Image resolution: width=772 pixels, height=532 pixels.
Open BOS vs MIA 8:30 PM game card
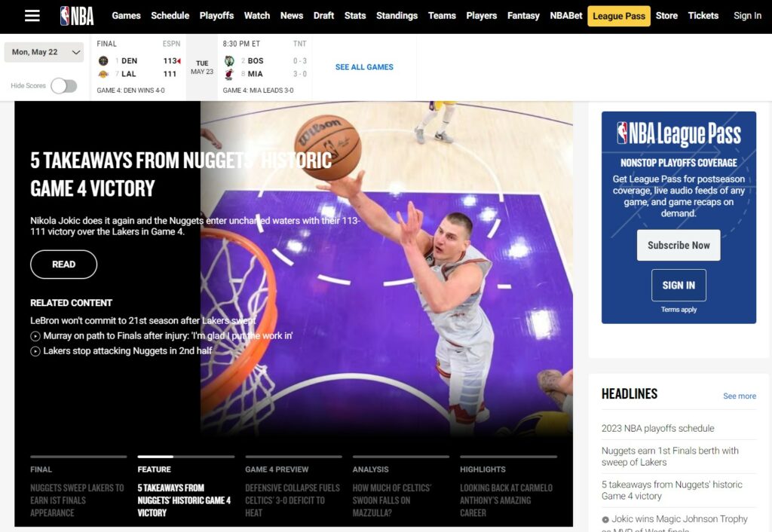tap(265, 67)
